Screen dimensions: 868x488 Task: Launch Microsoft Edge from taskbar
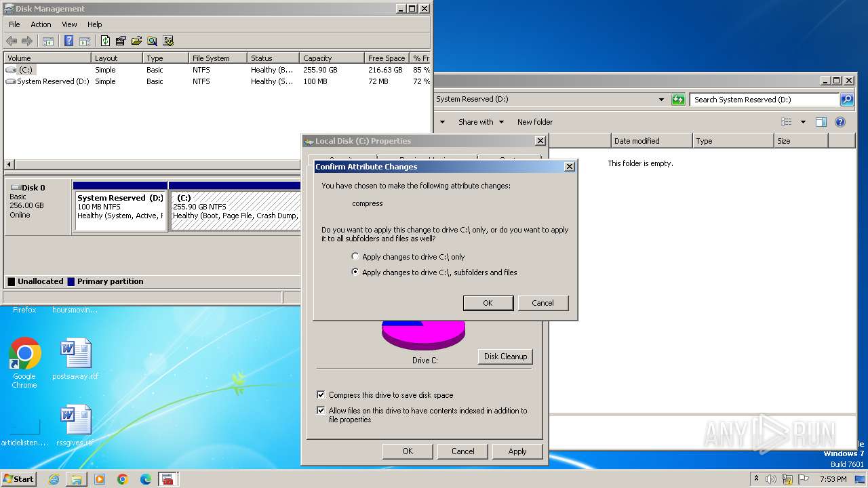click(146, 479)
